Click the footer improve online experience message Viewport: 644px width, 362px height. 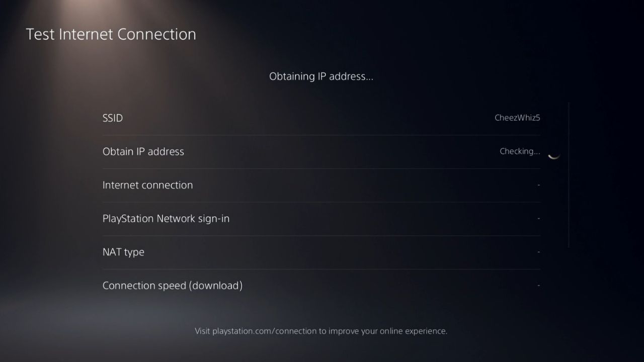pos(321,331)
